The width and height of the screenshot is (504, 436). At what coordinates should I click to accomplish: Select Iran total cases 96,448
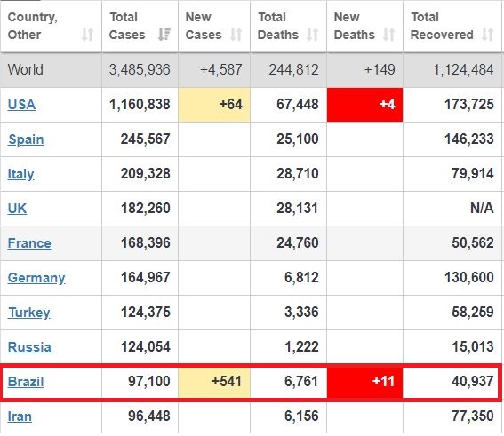coord(149,416)
